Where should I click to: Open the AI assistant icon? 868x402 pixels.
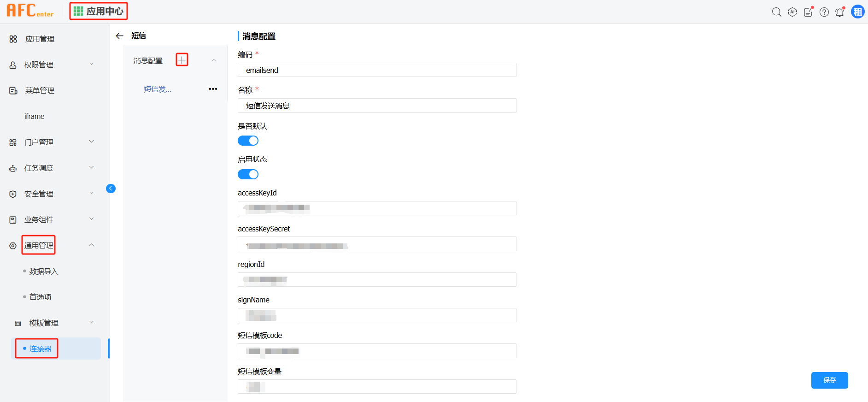click(x=792, y=12)
